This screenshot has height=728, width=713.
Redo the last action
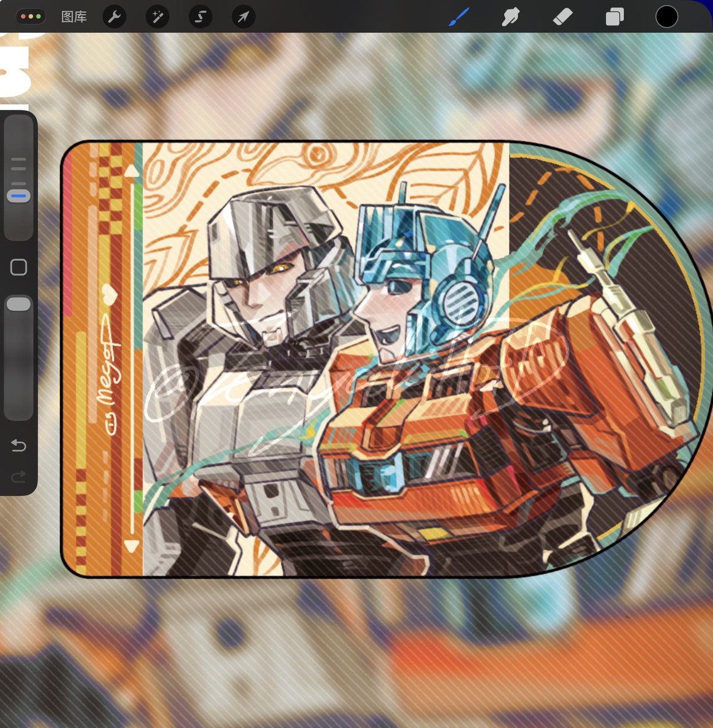click(19, 477)
